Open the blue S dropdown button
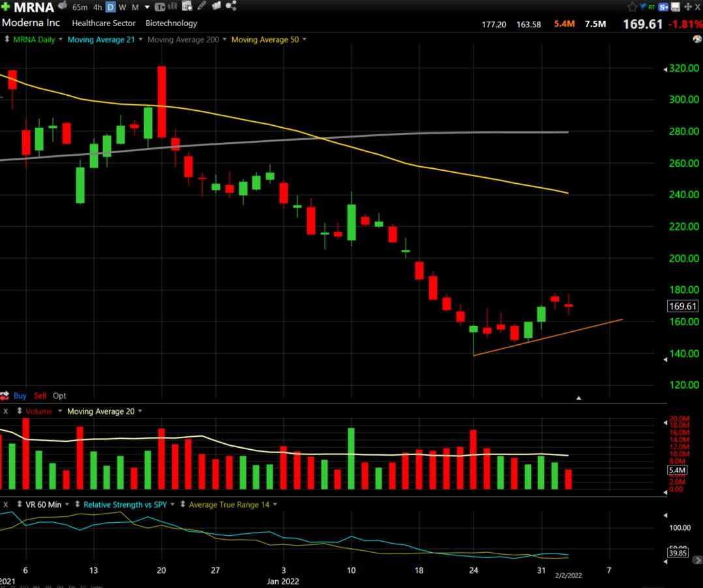Screen dimensions: 703x588 click(664, 7)
